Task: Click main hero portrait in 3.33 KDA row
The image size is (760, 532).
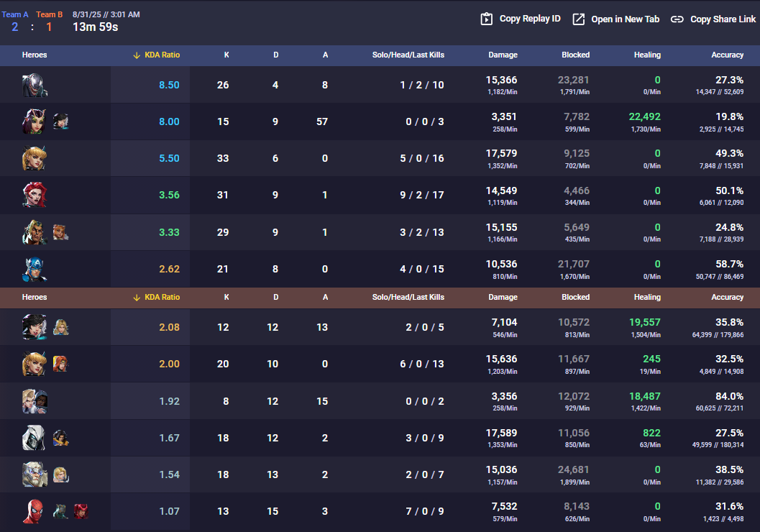Action: (x=35, y=231)
